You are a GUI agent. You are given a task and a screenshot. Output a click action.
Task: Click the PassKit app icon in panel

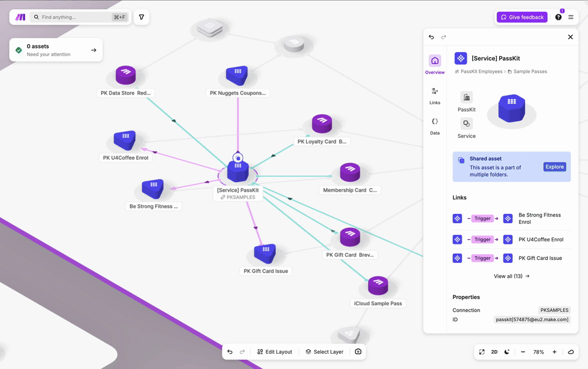[x=467, y=97]
